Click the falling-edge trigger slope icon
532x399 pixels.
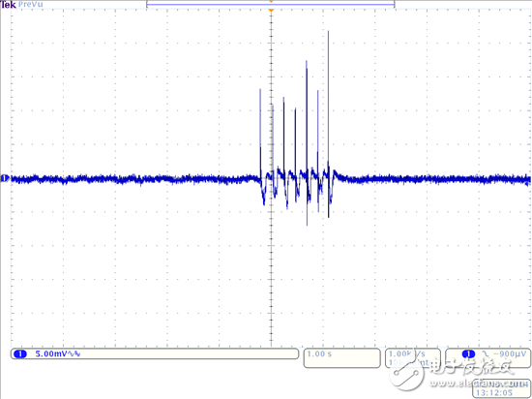[485, 354]
